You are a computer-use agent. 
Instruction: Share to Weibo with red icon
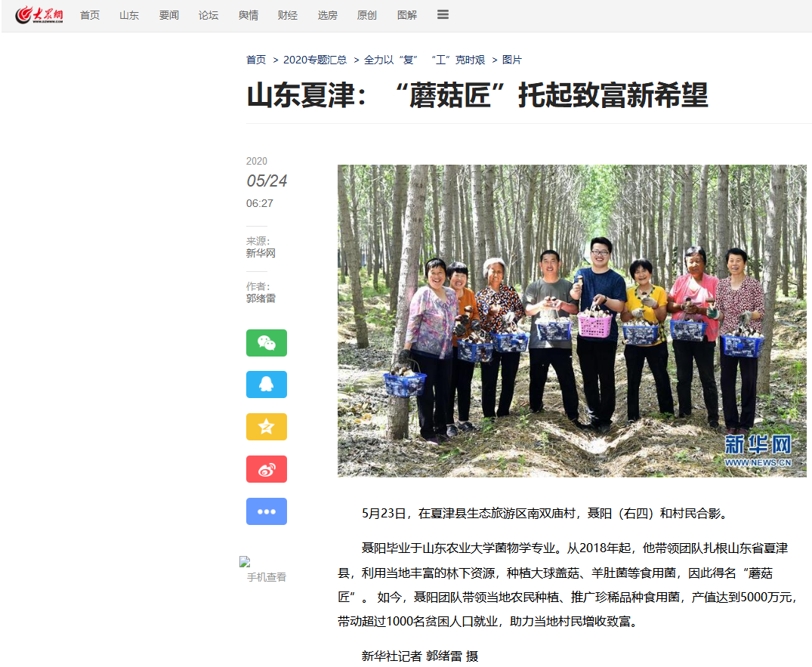(266, 469)
